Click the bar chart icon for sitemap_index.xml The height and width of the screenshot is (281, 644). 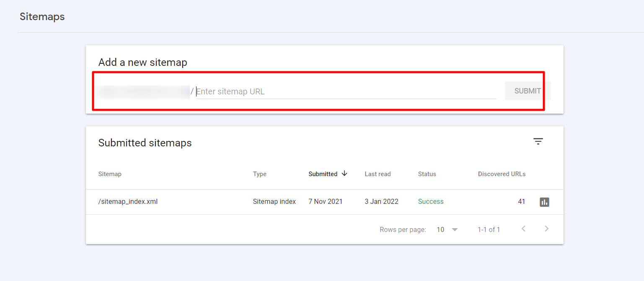tap(544, 202)
